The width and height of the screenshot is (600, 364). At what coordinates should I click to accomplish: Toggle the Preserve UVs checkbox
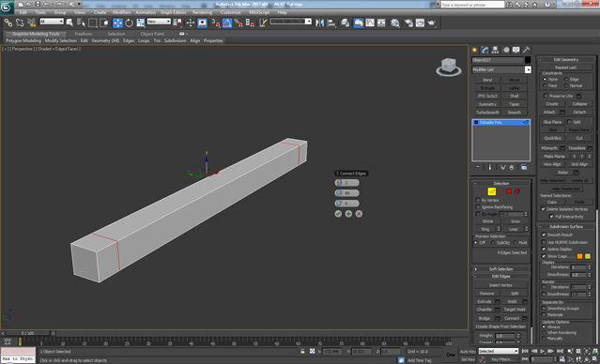[x=546, y=96]
